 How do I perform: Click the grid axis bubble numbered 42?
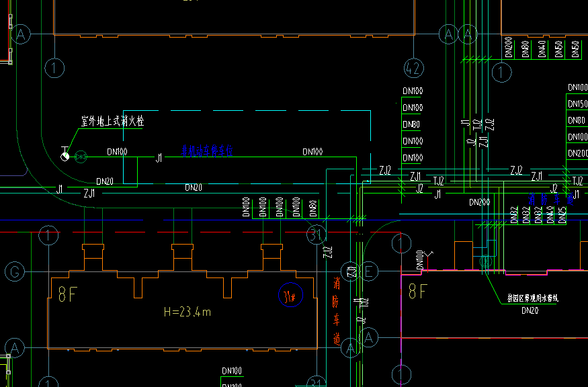point(414,69)
